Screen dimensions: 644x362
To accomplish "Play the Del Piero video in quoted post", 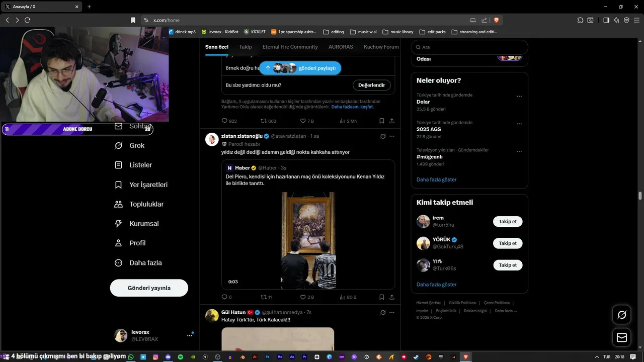I will 308,240.
